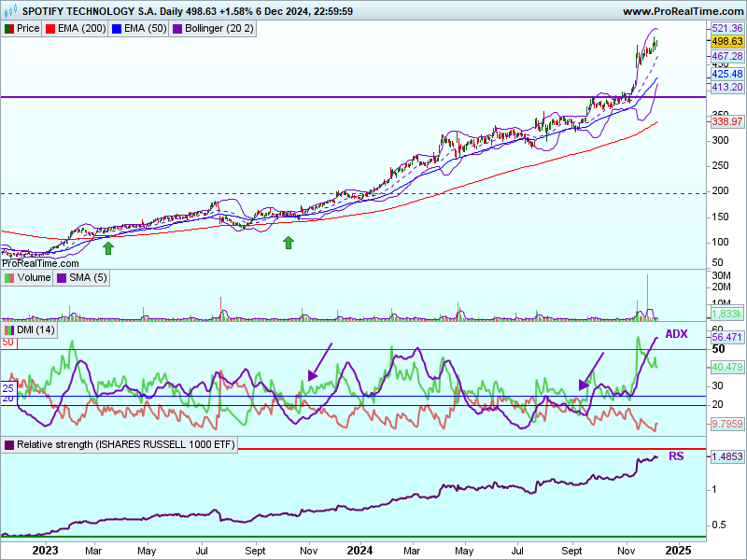The image size is (747, 560).
Task: Select the Volume legend icon
Action: [x=9, y=278]
